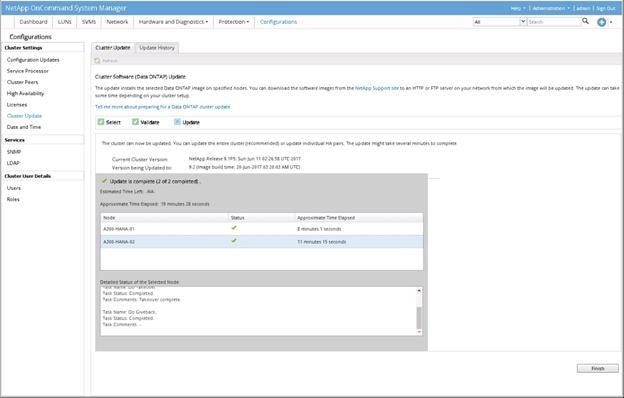Switch to the Update History tab
This screenshot has height=398, width=624.
tap(157, 48)
